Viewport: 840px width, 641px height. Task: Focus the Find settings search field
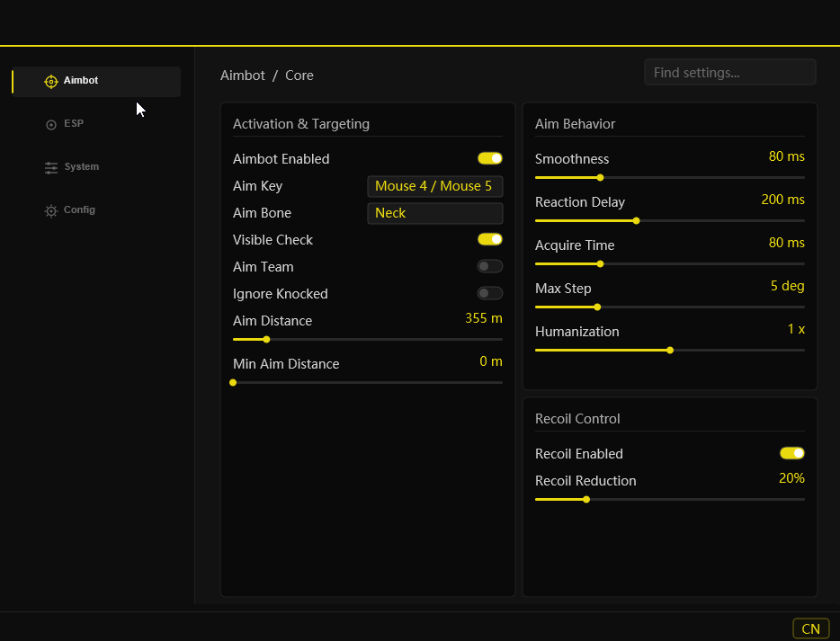(x=729, y=72)
